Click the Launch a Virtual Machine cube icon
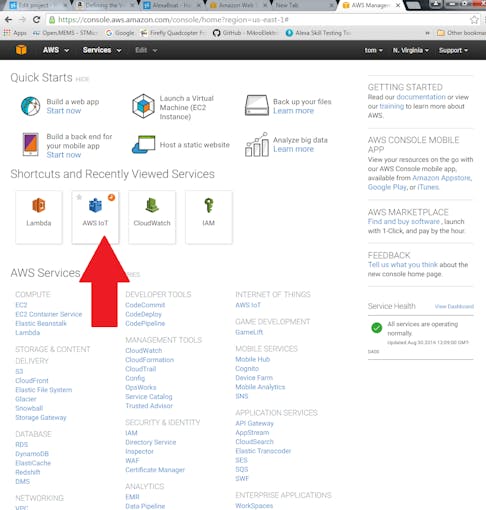This screenshot has height=510, width=486. coord(143,106)
